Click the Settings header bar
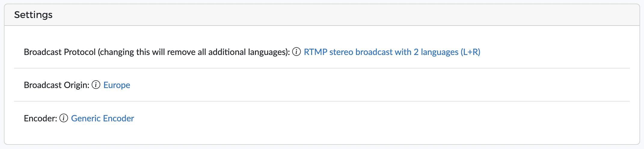This screenshot has width=644, height=149. pos(322,15)
